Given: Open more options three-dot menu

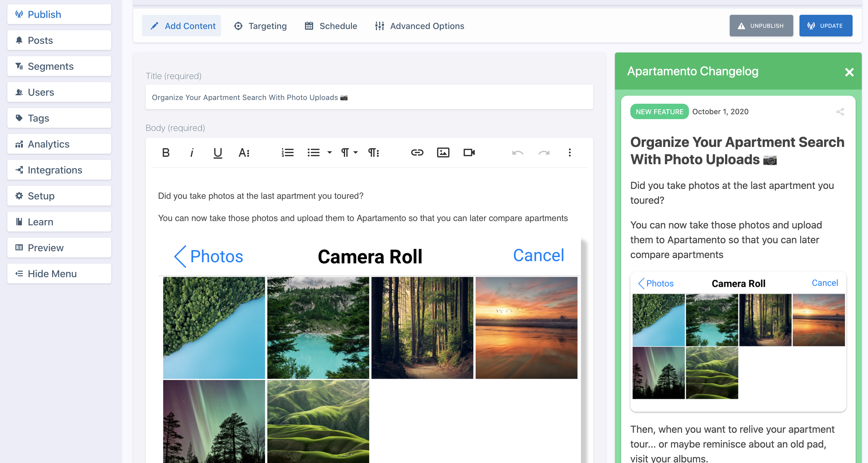Looking at the screenshot, I should tap(570, 153).
